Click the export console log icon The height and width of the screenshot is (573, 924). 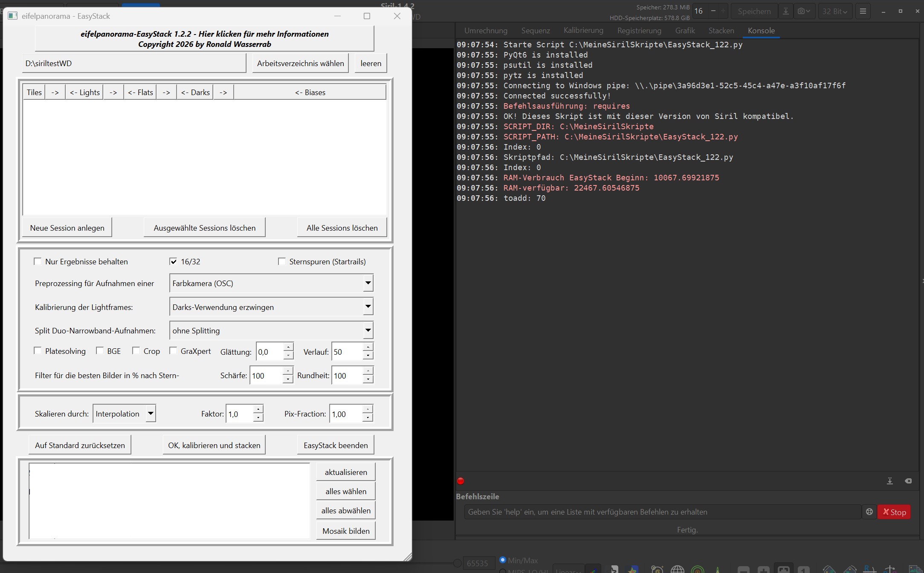coord(890,481)
